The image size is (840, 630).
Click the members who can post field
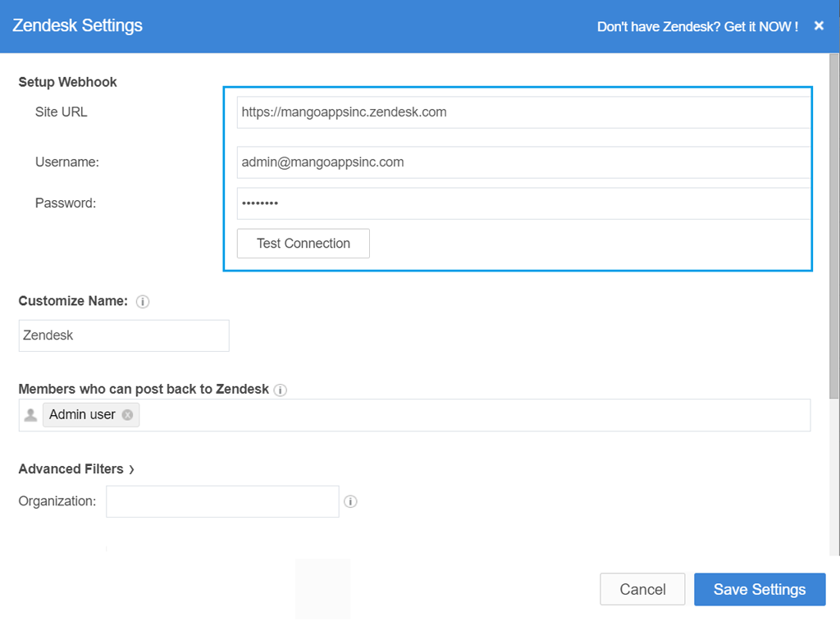(x=414, y=415)
